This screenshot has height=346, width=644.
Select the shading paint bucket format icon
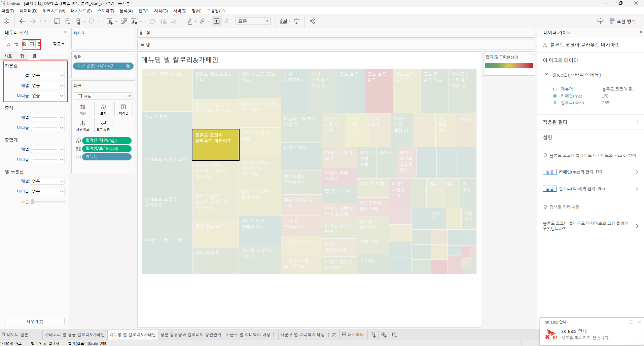pyautogui.click(x=24, y=44)
